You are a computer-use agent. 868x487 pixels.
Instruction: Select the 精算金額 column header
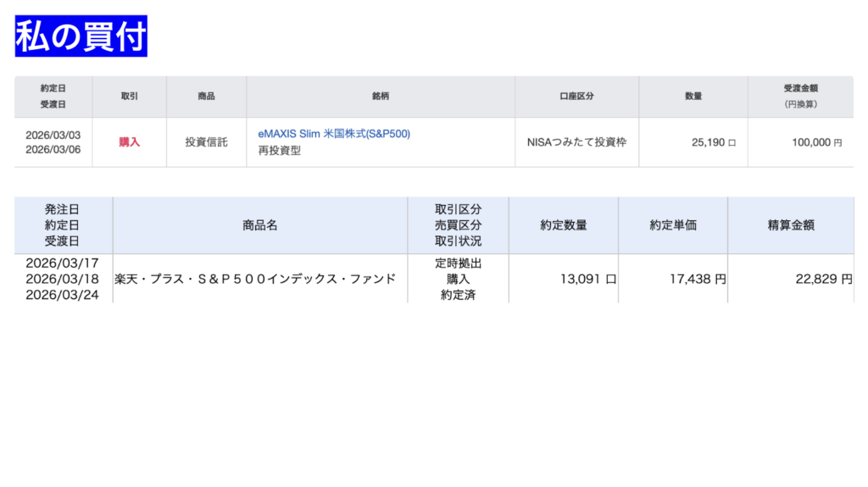[x=790, y=225]
